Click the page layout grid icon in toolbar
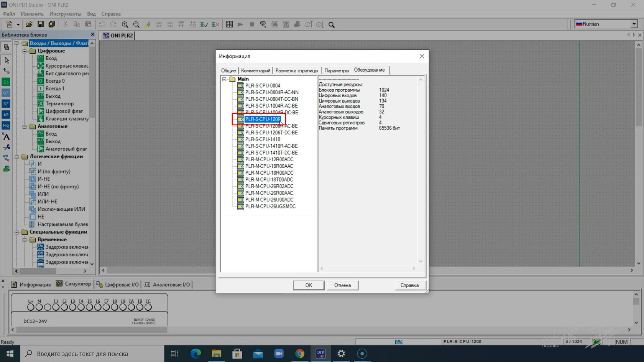The height and width of the screenshot is (362, 644). (229, 25)
